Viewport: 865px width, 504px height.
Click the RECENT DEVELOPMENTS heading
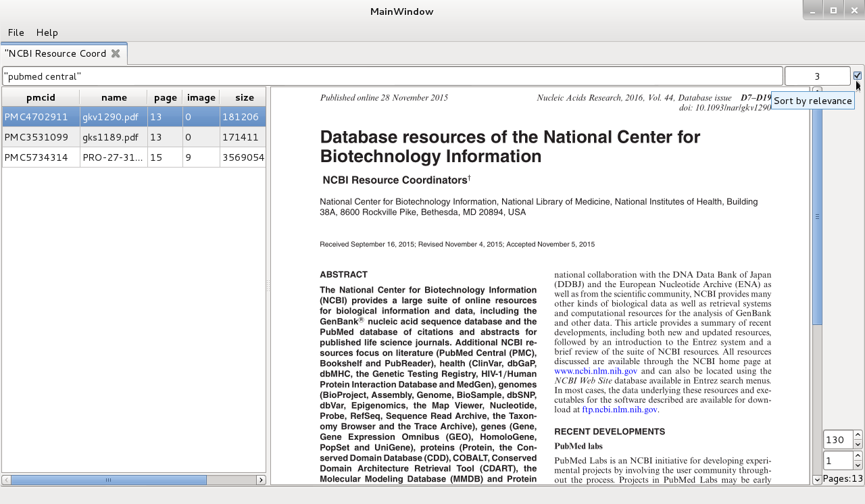tap(610, 432)
